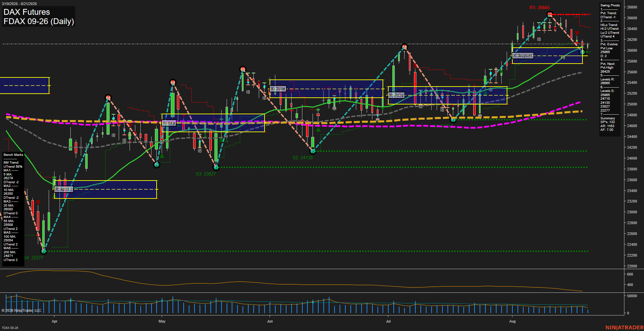Image resolution: width=644 pixels, height=331 pixels.
Task: Click the NINJATRADER logo
Action: pyautogui.click(x=624, y=327)
